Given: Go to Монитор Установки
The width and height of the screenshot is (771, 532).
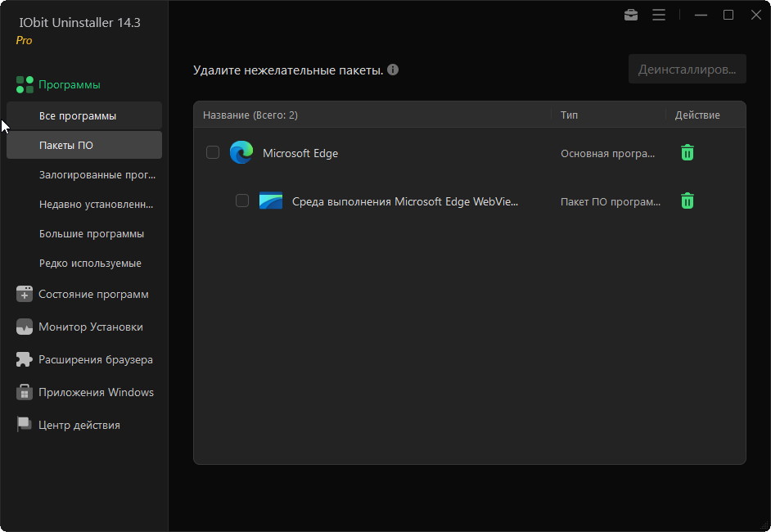Looking at the screenshot, I should [91, 327].
